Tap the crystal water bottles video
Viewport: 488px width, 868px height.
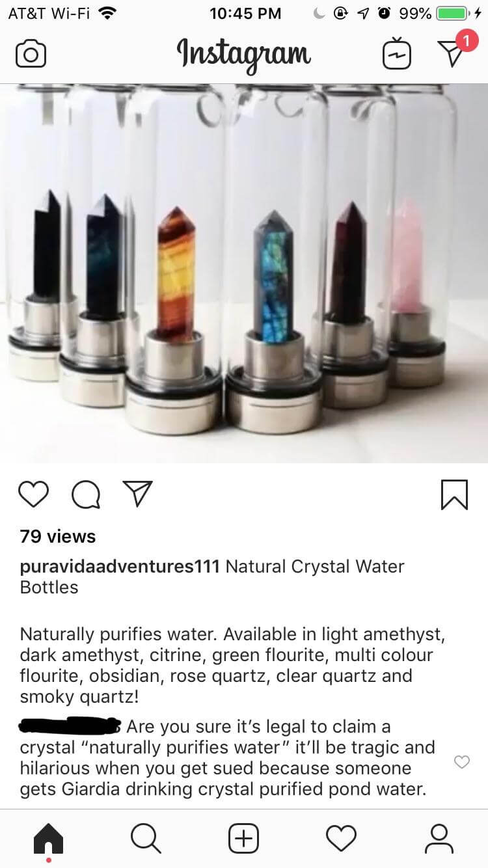coord(244,273)
